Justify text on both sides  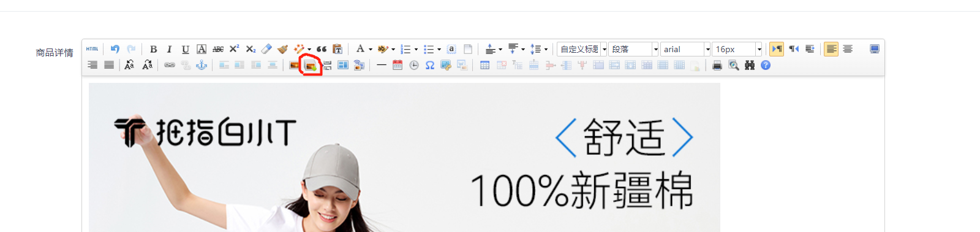point(109,65)
